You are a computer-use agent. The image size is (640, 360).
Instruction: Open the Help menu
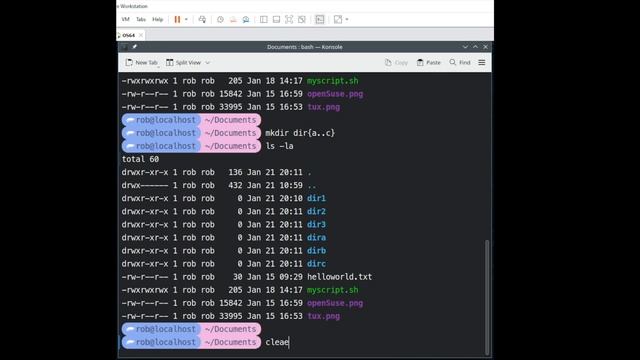point(158,20)
